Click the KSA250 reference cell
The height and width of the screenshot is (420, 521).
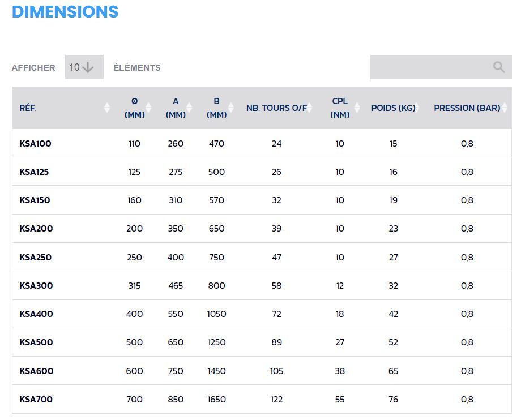(35, 258)
